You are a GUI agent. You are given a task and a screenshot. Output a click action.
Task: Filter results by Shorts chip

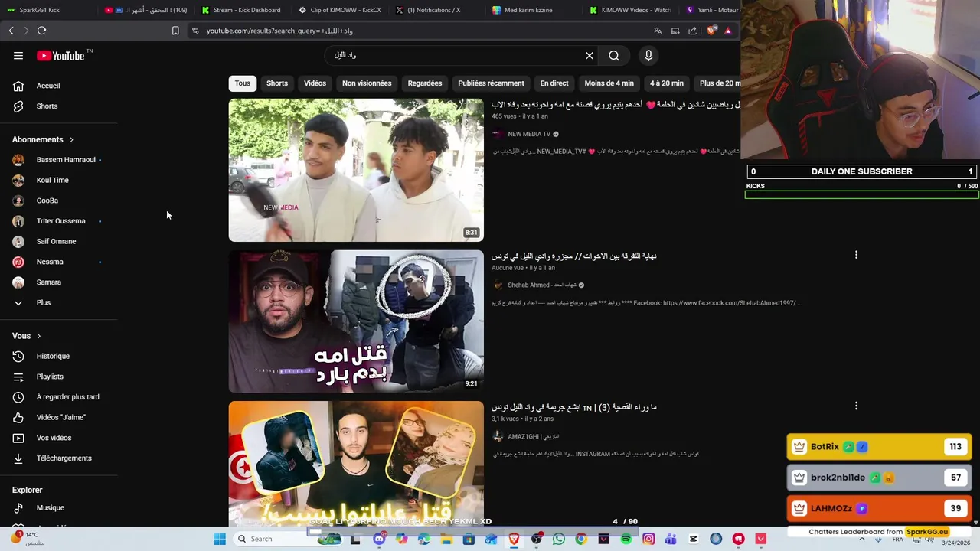pos(277,83)
